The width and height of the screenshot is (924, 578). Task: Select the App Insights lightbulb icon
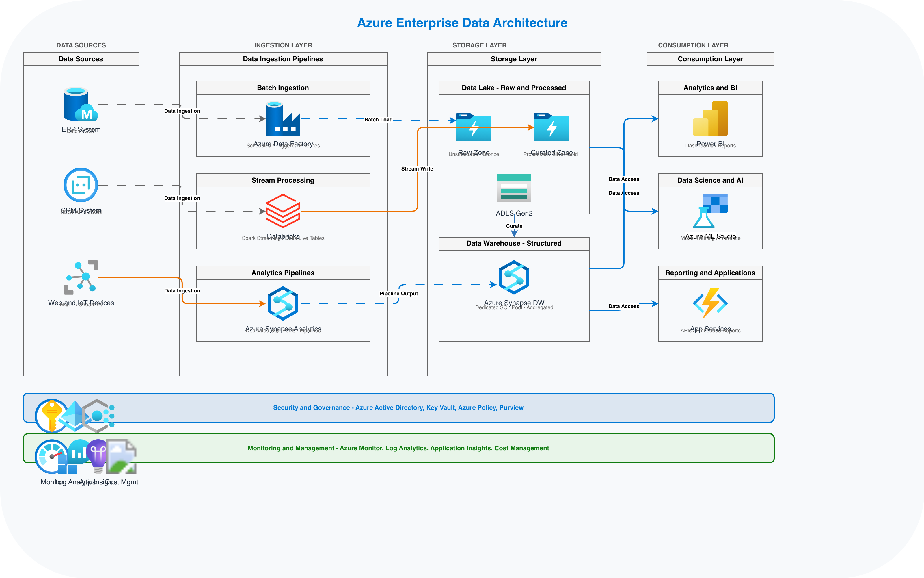[x=98, y=456]
